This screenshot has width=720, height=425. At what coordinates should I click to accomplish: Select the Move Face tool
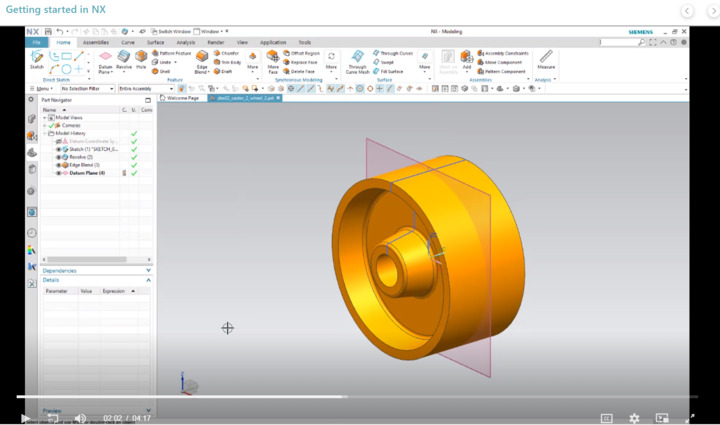click(273, 61)
